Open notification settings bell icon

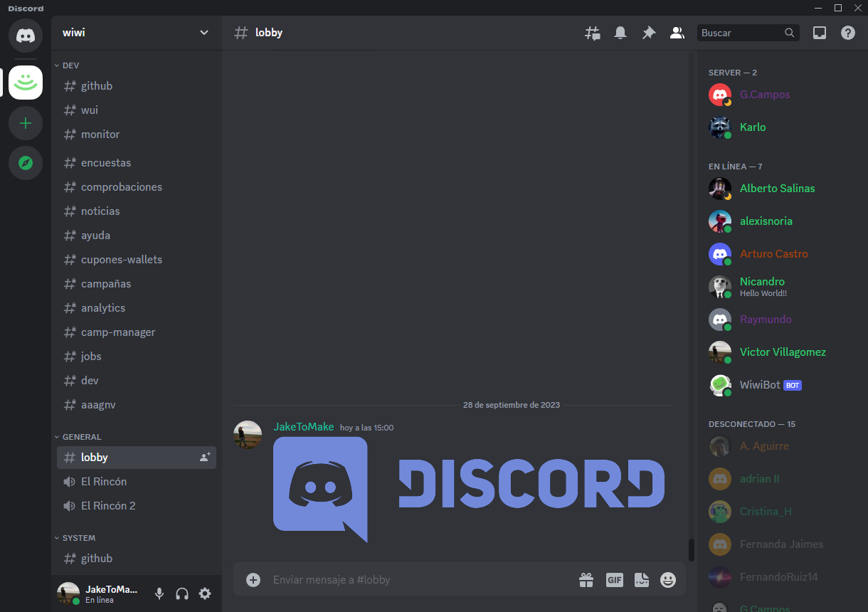tap(620, 33)
